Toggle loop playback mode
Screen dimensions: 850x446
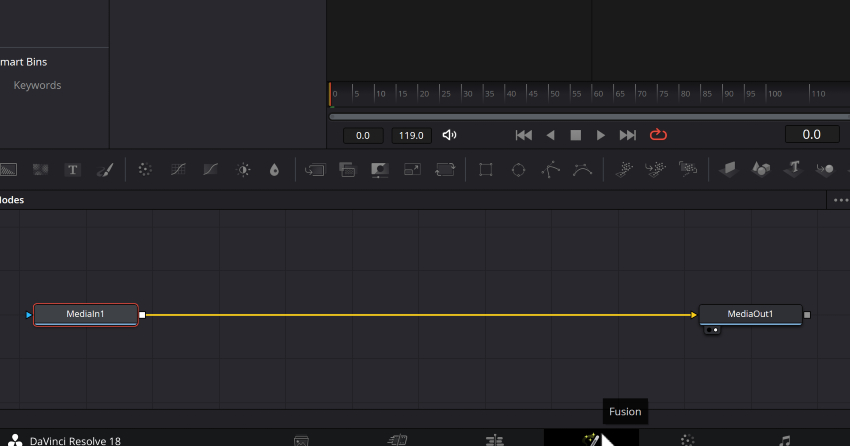pyautogui.click(x=658, y=134)
